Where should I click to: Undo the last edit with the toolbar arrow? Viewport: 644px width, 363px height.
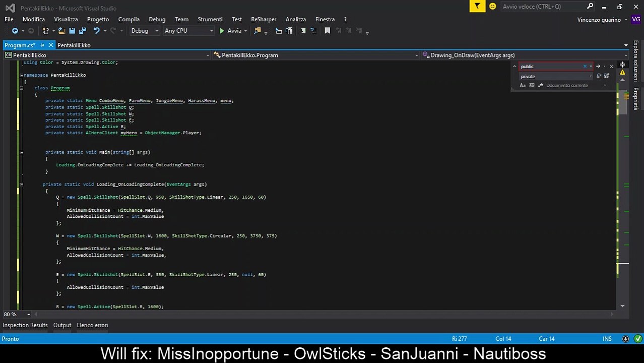pos(96,31)
